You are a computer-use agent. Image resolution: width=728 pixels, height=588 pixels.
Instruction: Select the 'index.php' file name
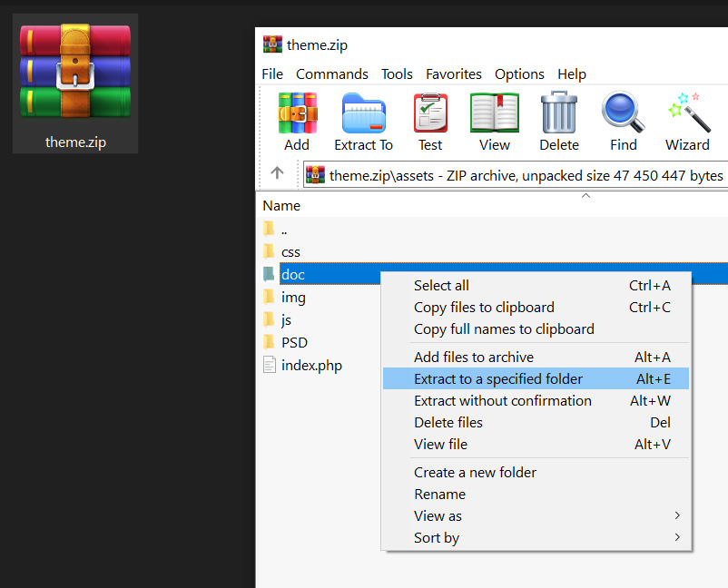point(311,366)
